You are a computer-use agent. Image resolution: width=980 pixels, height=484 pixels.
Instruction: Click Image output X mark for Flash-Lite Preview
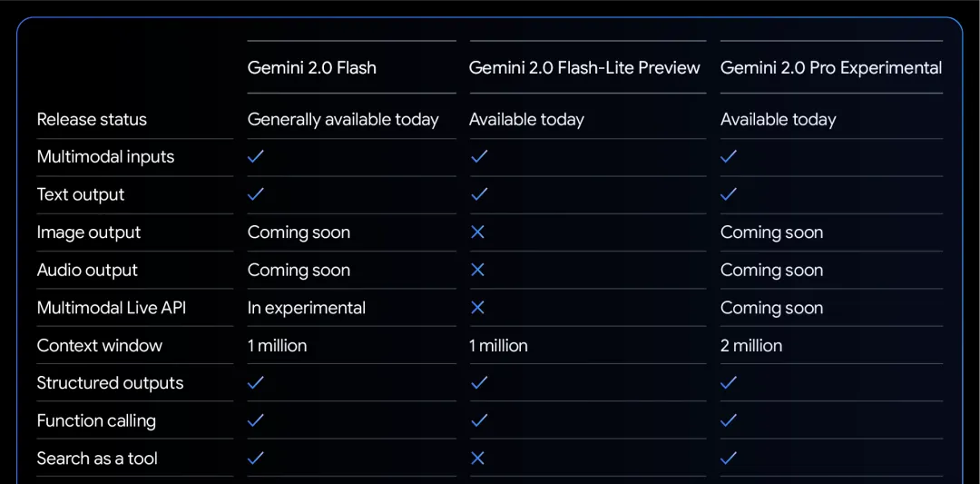click(x=477, y=232)
